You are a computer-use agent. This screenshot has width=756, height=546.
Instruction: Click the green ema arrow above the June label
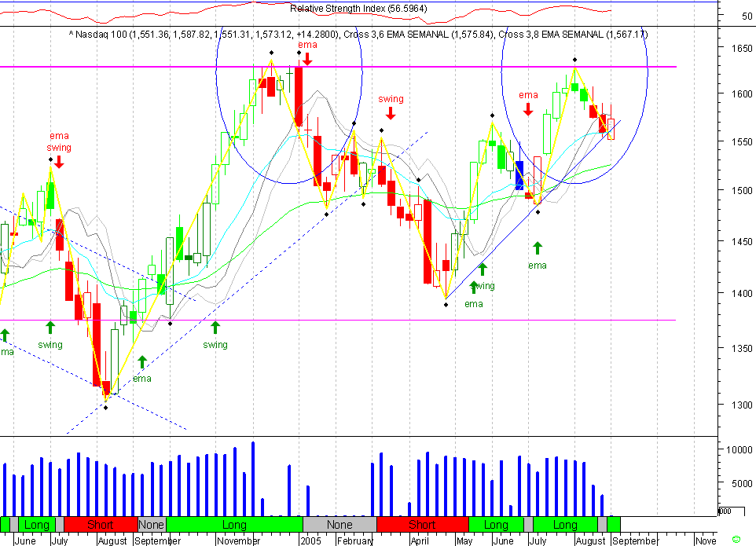click(x=538, y=249)
